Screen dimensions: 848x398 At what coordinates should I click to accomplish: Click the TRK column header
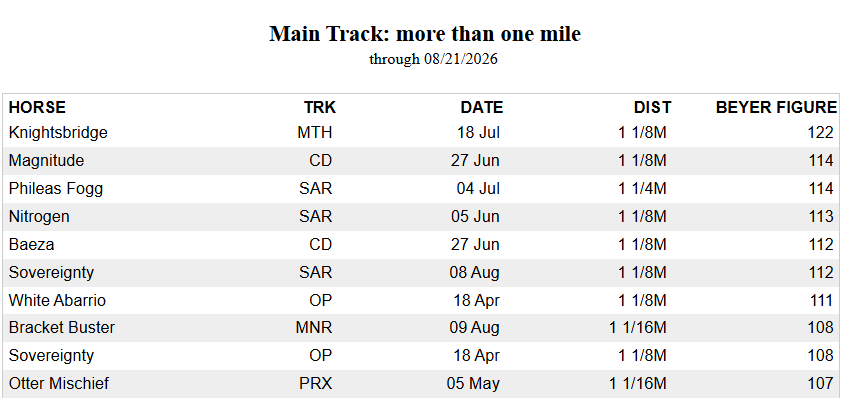click(320, 107)
